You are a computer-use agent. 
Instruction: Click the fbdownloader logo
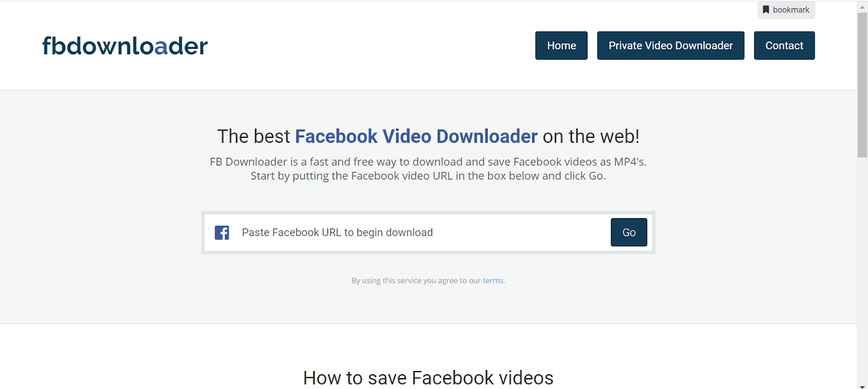[x=125, y=46]
